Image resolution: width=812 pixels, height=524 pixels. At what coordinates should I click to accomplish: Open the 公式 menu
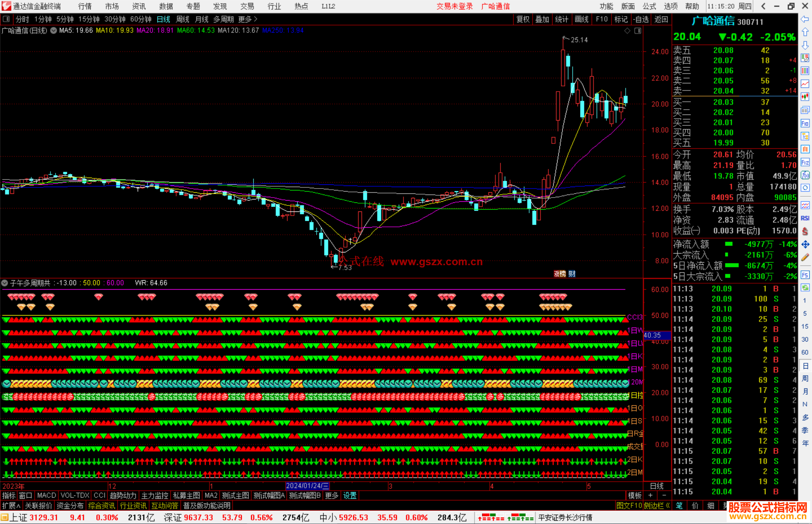point(649,6)
